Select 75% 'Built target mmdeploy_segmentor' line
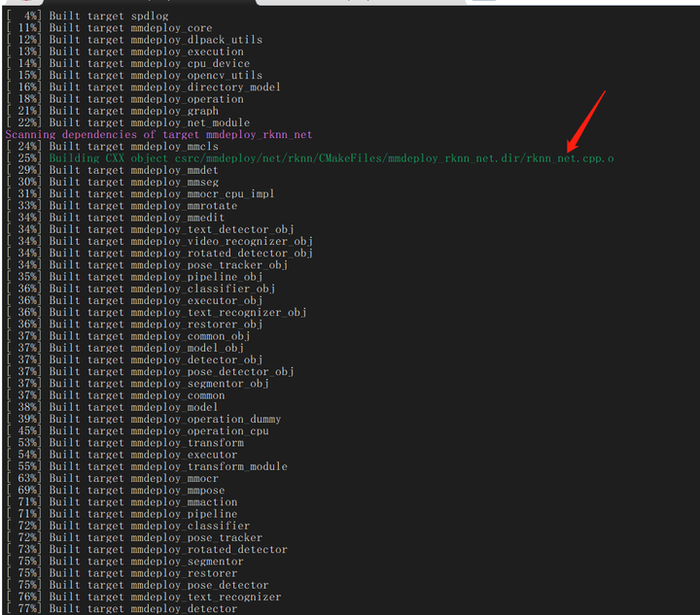Viewport: 700px width, 615px height. [x=125, y=561]
